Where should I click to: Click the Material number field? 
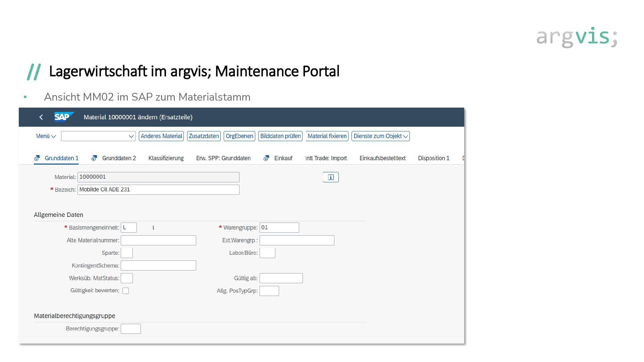[158, 177]
